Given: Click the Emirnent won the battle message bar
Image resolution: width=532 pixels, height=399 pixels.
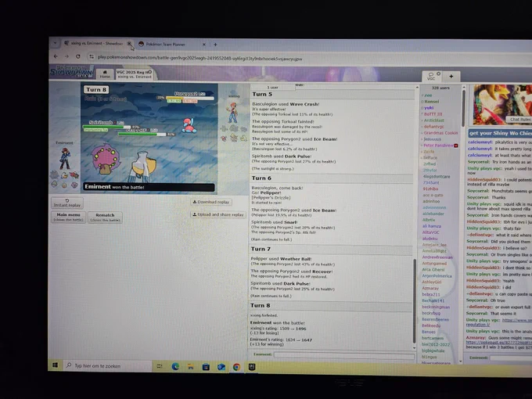Looking at the screenshot, I should click(149, 187).
